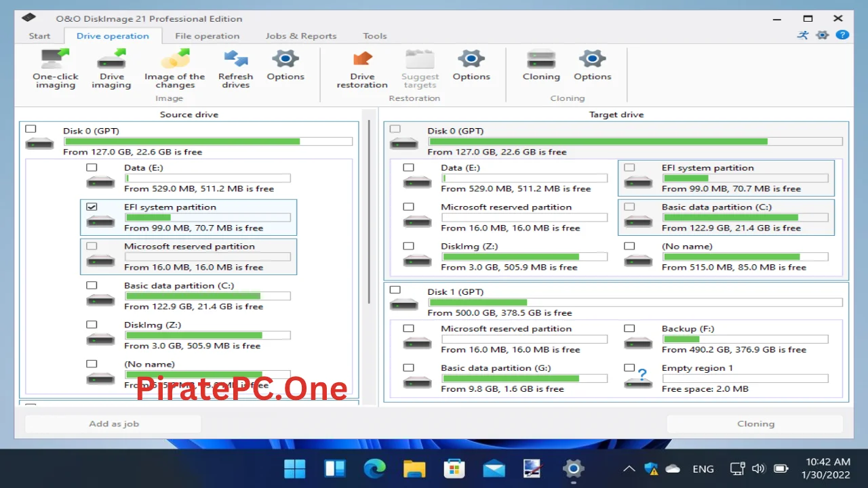Open settings gear in title area
Viewport: 868px width, 488px height.
tap(823, 35)
